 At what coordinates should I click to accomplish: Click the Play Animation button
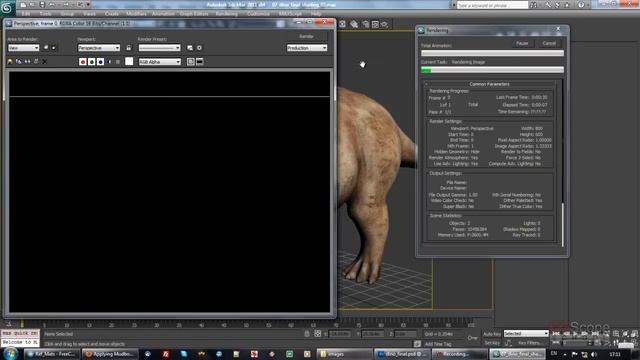[575, 334]
